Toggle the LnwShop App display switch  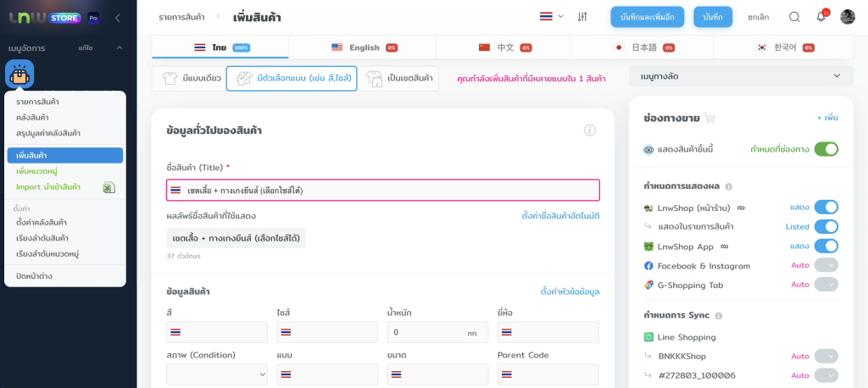click(826, 246)
